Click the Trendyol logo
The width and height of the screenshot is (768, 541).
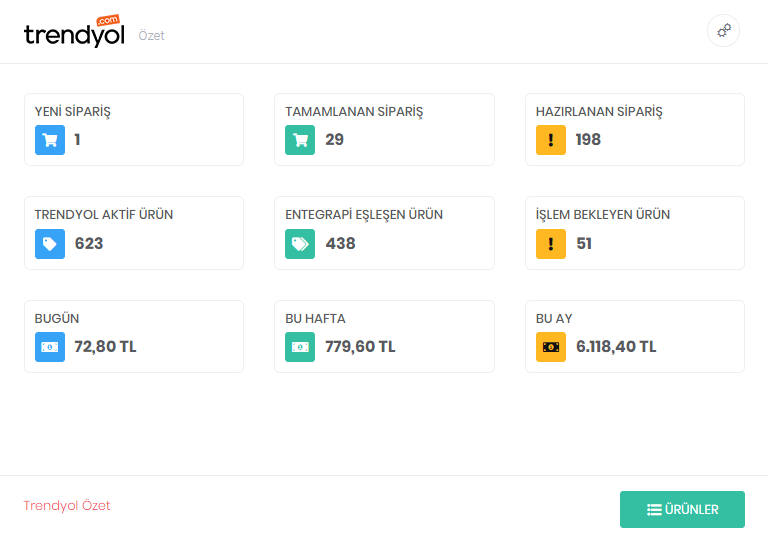74,33
